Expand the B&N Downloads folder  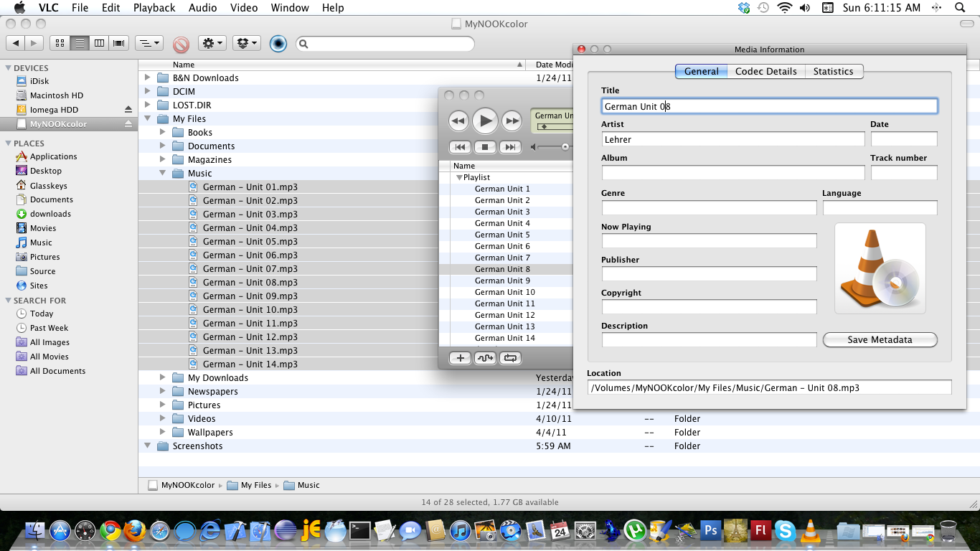(x=148, y=78)
